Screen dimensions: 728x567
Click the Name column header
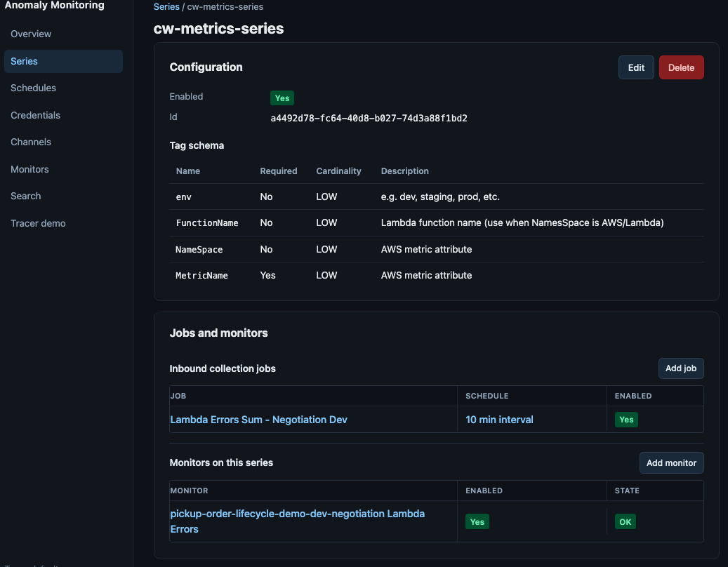click(x=188, y=171)
